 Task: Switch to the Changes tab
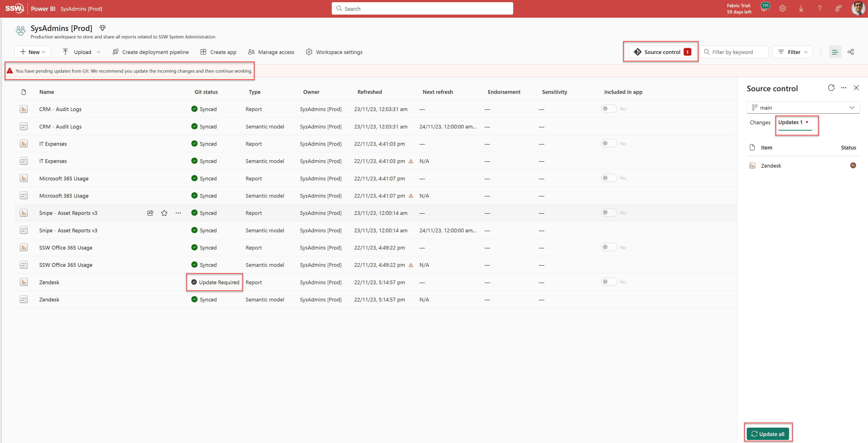tap(760, 123)
